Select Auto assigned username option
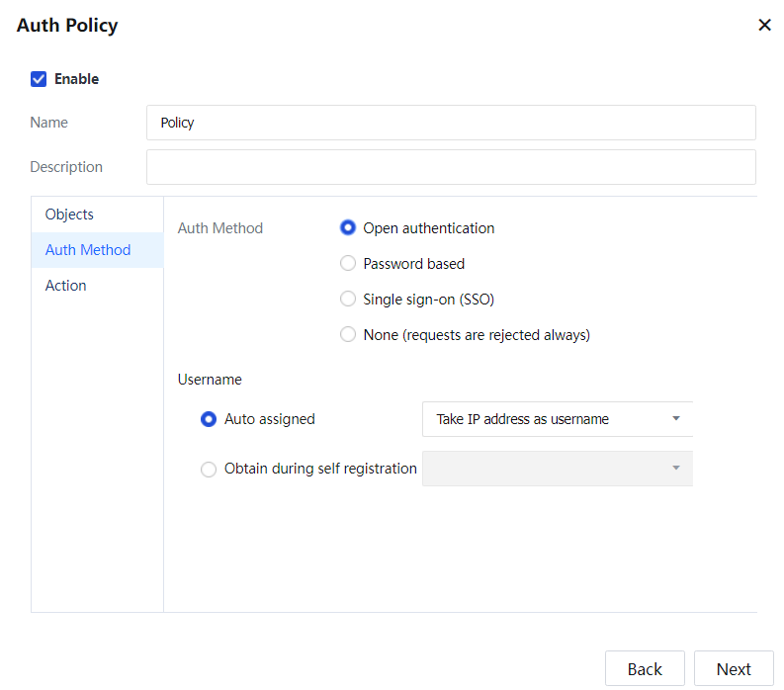The image size is (784, 690). pos(209,419)
